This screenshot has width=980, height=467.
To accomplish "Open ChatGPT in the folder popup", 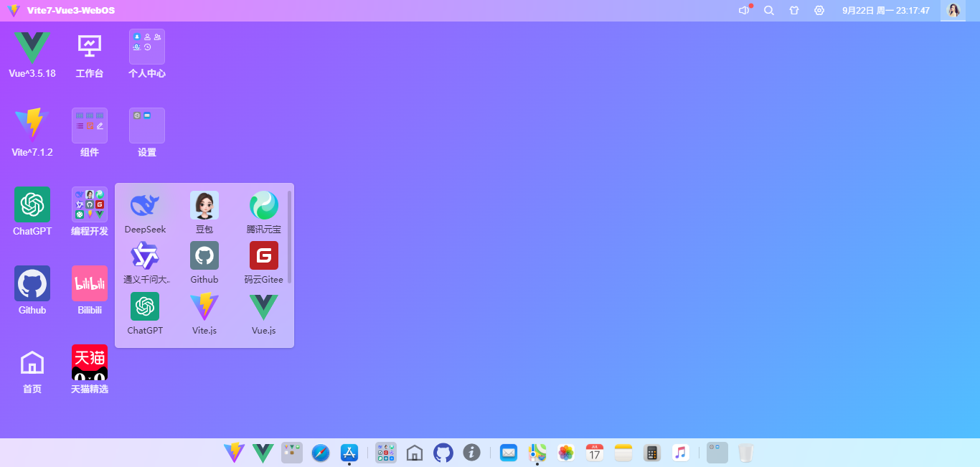I will (145, 313).
